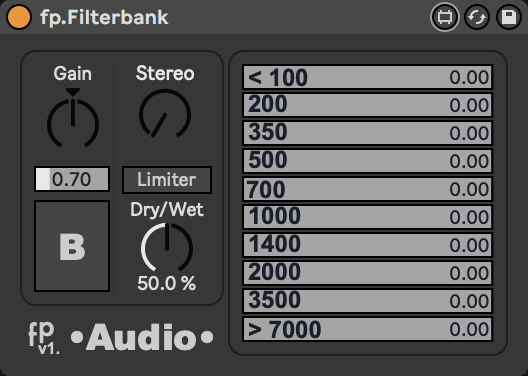Click the < 100 band slider
The height and width of the screenshot is (376, 528).
pos(367,77)
